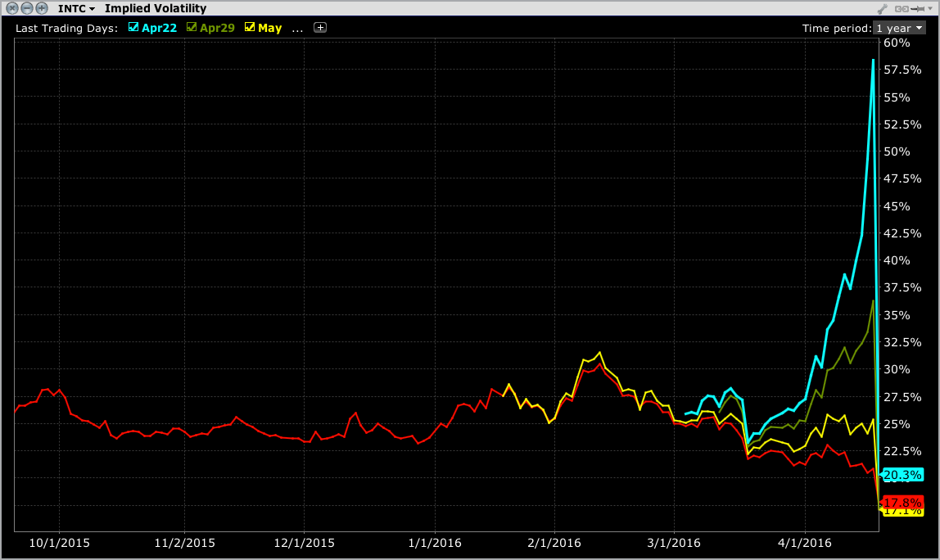Click the 57.5% axis label

902,70
